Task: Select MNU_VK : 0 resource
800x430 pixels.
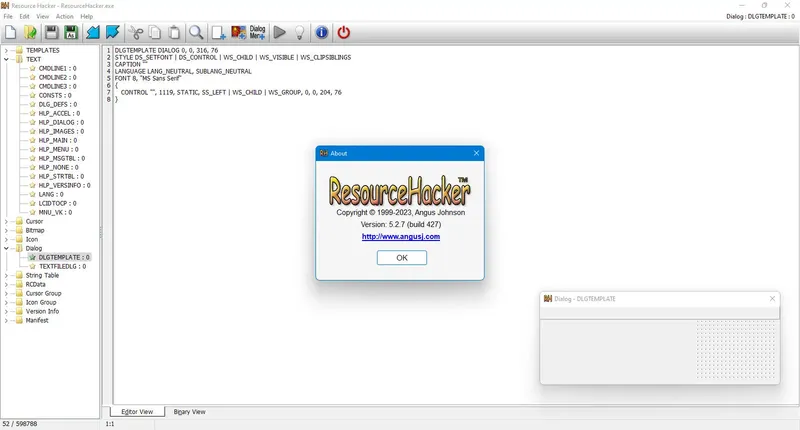Action: click(x=55, y=212)
